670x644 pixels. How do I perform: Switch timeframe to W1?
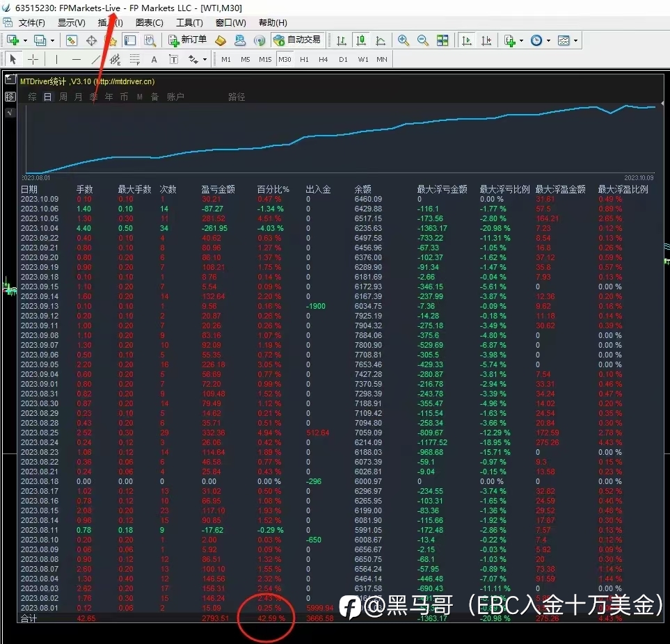pyautogui.click(x=363, y=59)
